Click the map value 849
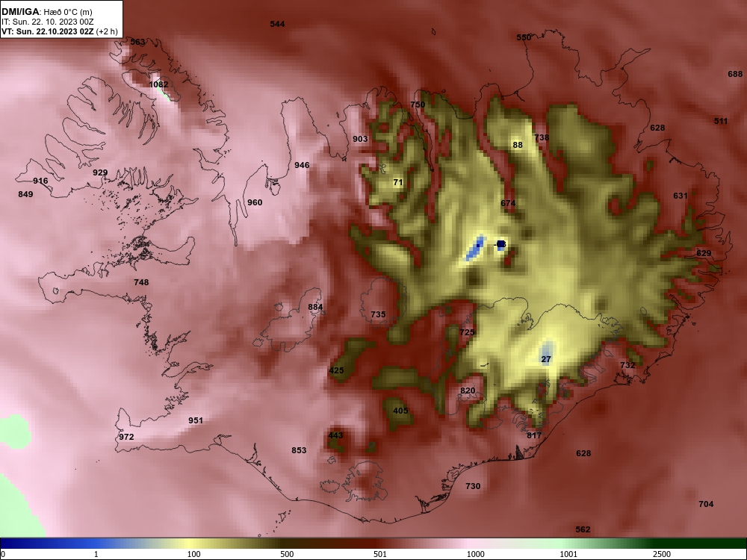 pos(25,194)
